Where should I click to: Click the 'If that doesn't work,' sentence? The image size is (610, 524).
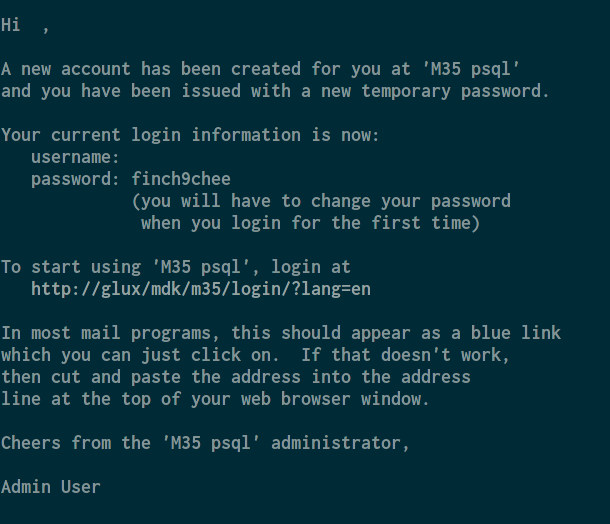point(405,355)
